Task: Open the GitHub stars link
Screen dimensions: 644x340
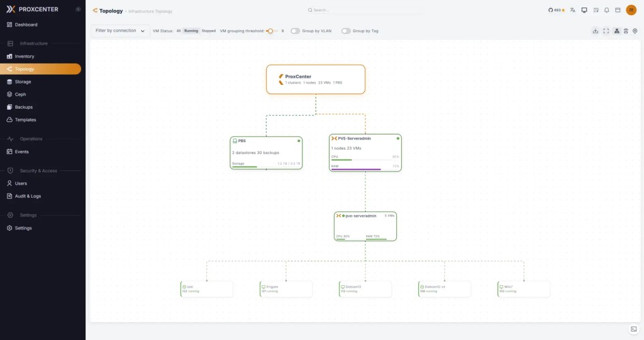Action: (x=557, y=10)
